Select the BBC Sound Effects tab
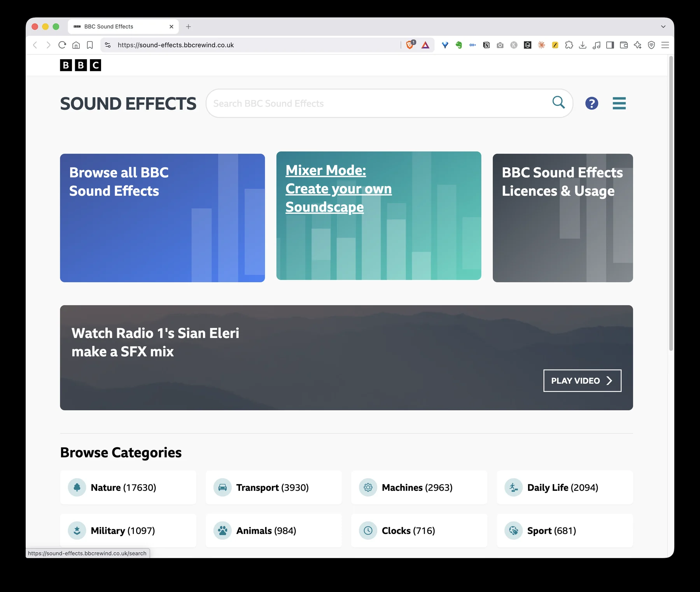This screenshot has height=592, width=700. tap(123, 26)
